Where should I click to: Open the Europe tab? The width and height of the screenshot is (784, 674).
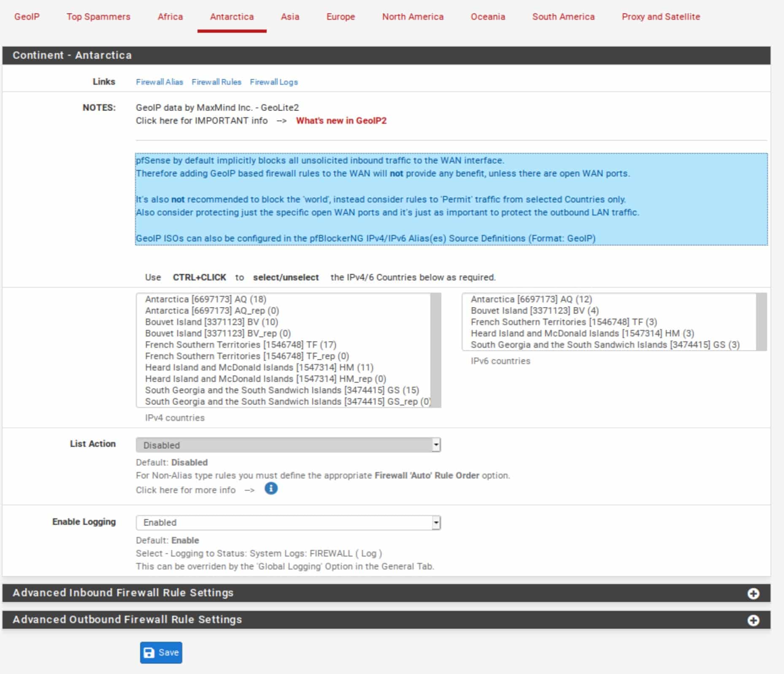(341, 17)
